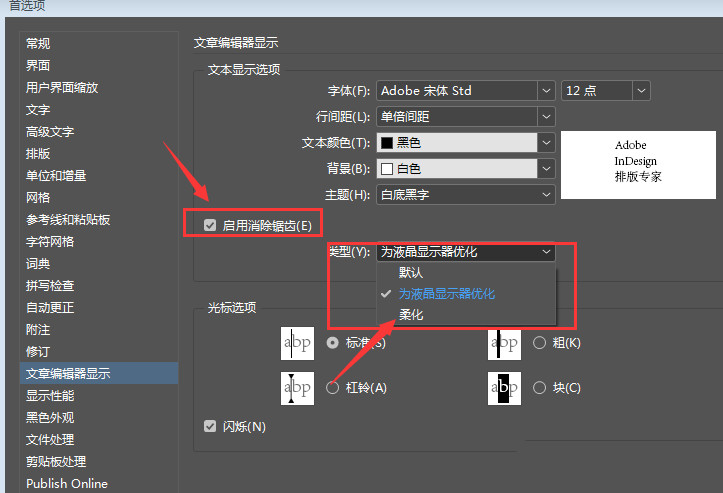Select the 块 cursor radio button
Image resolution: width=723 pixels, height=493 pixels.
(x=540, y=388)
